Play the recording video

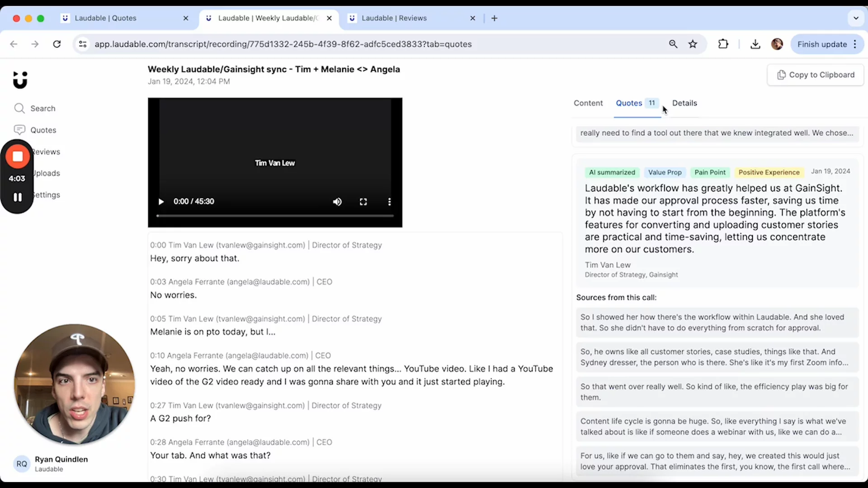point(161,202)
